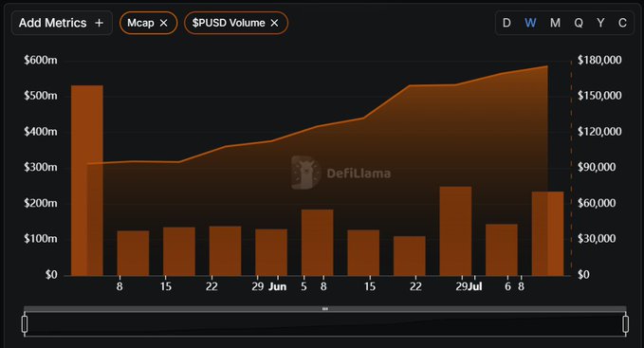Click the plus icon in Add Metrics

point(99,23)
